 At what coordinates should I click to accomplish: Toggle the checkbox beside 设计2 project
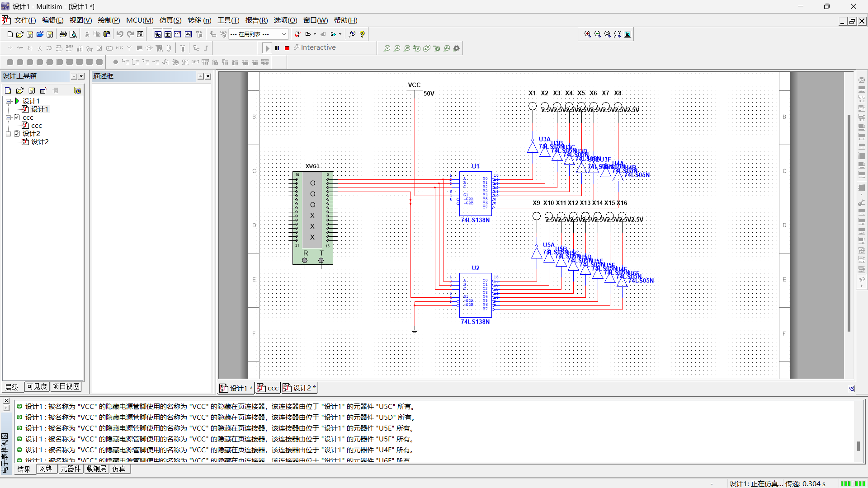point(17,133)
